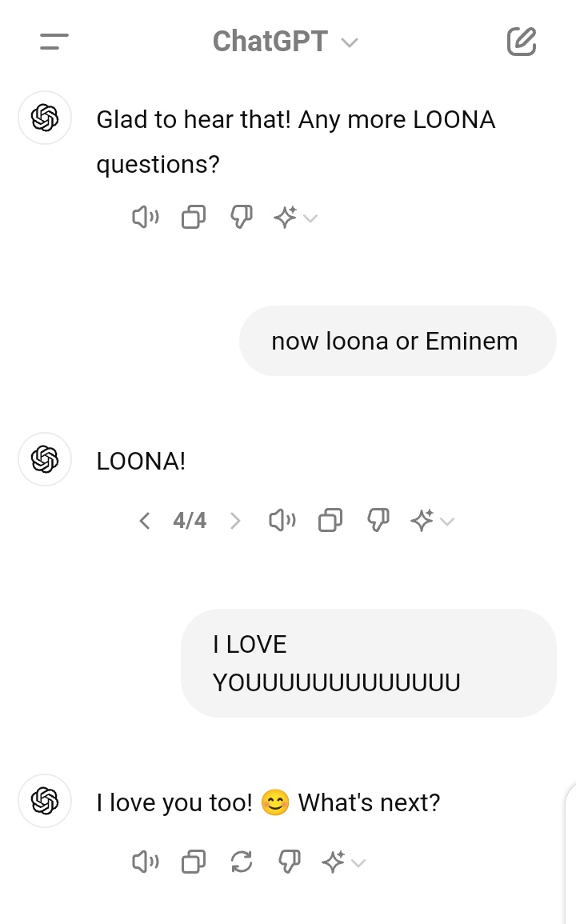The height and width of the screenshot is (924, 576).
Task: Copy the 'LOONA!' reply
Action: coord(330,520)
